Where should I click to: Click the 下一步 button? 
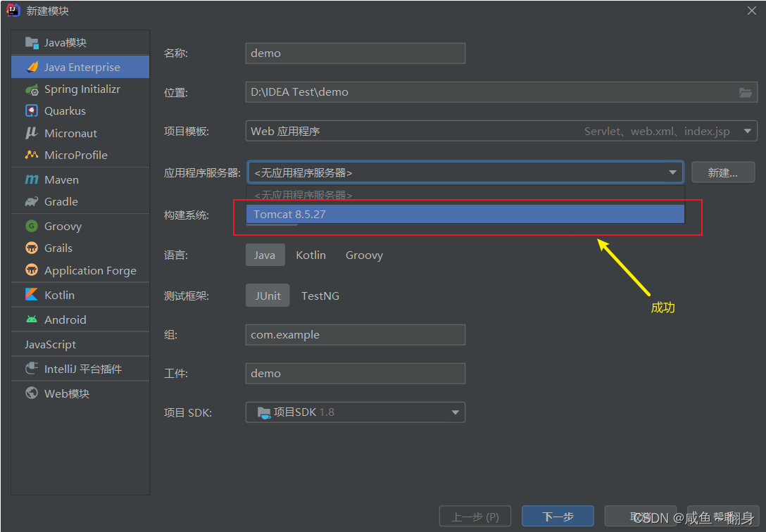click(558, 517)
